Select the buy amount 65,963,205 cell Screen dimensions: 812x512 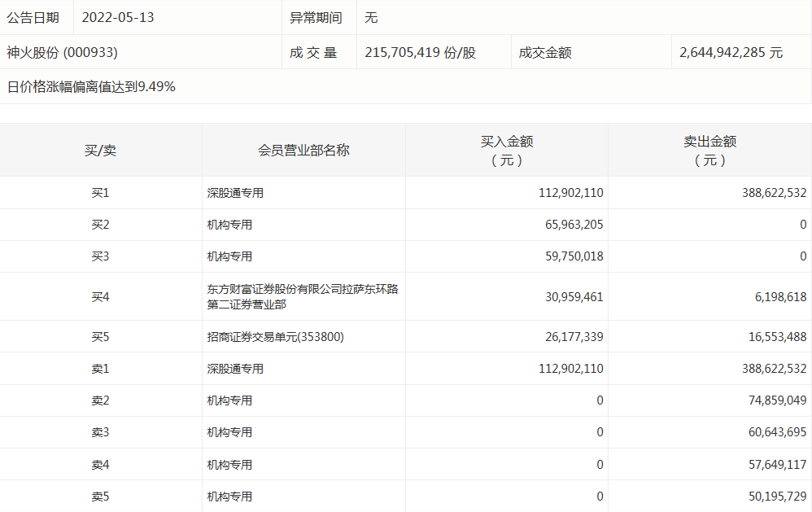pos(570,225)
